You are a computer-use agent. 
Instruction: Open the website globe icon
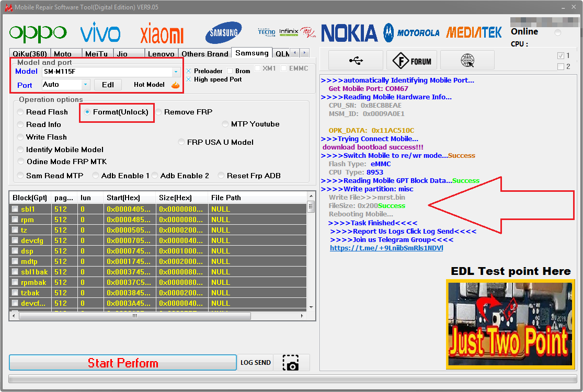[467, 60]
